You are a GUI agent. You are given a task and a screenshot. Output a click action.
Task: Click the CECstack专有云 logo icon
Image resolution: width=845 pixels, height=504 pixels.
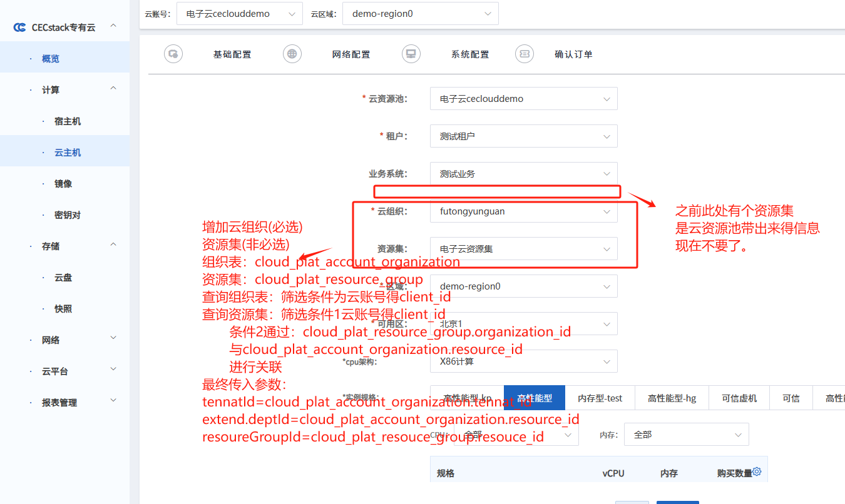tap(20, 28)
